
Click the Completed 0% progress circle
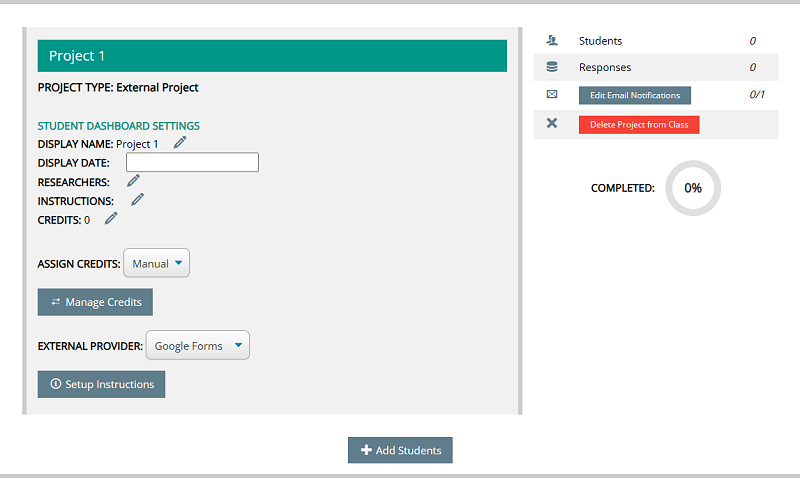(x=692, y=188)
